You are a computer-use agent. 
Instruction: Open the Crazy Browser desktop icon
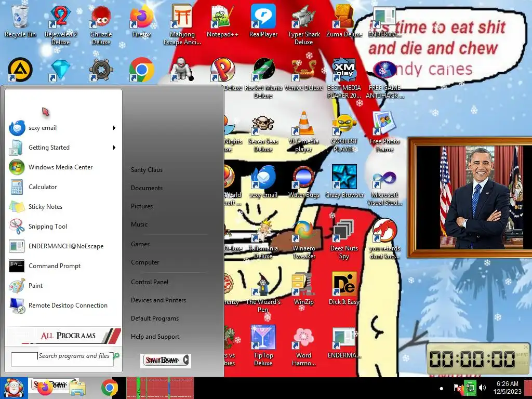tap(344, 182)
